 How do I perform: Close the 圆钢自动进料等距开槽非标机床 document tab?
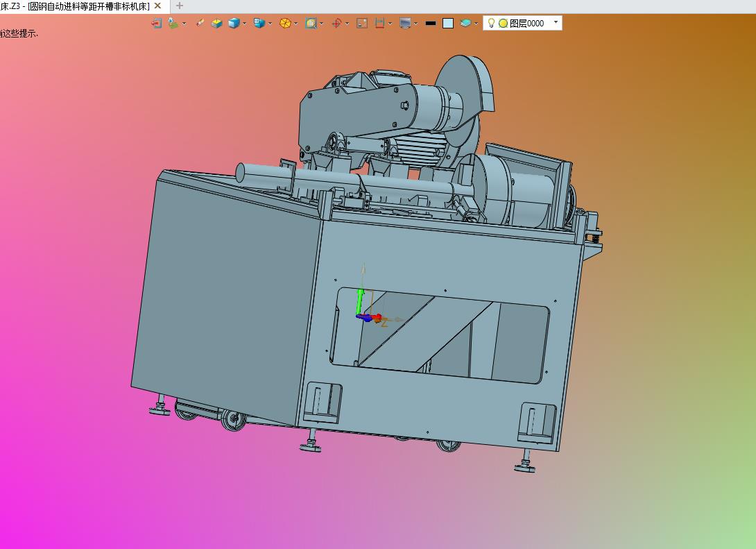(x=157, y=6)
